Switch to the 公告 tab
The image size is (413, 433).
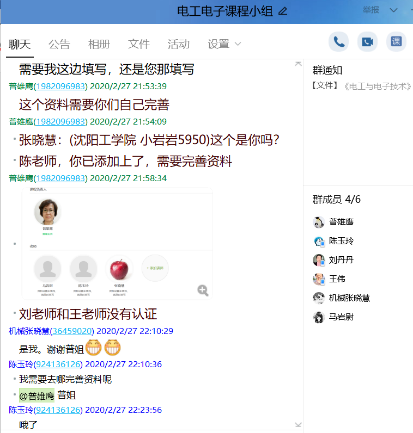[x=59, y=44]
